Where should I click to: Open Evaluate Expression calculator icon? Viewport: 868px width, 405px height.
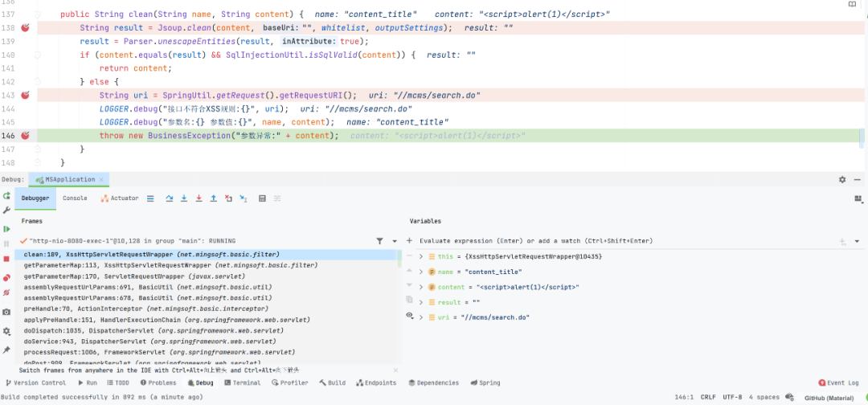click(x=262, y=198)
